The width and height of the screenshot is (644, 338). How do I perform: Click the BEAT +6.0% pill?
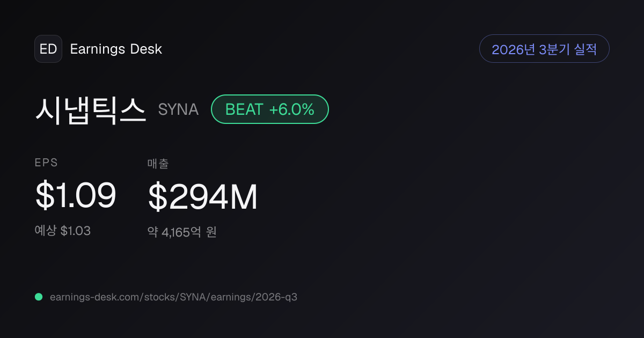click(270, 109)
